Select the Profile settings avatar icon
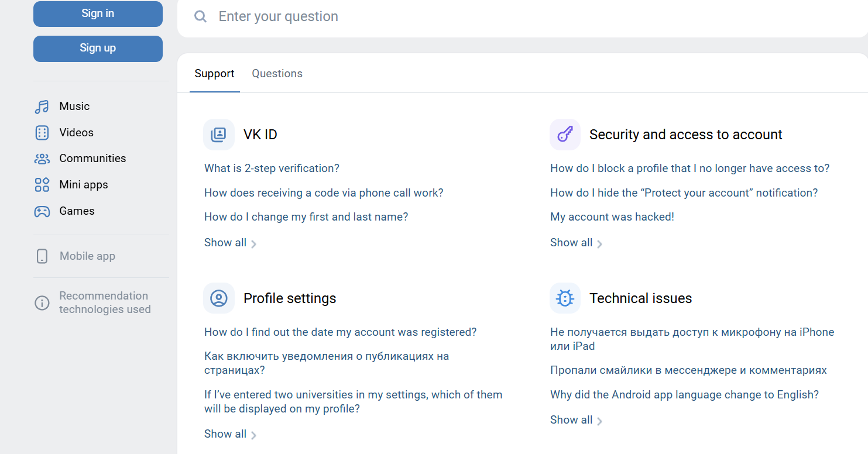The width and height of the screenshot is (868, 454). coord(218,298)
